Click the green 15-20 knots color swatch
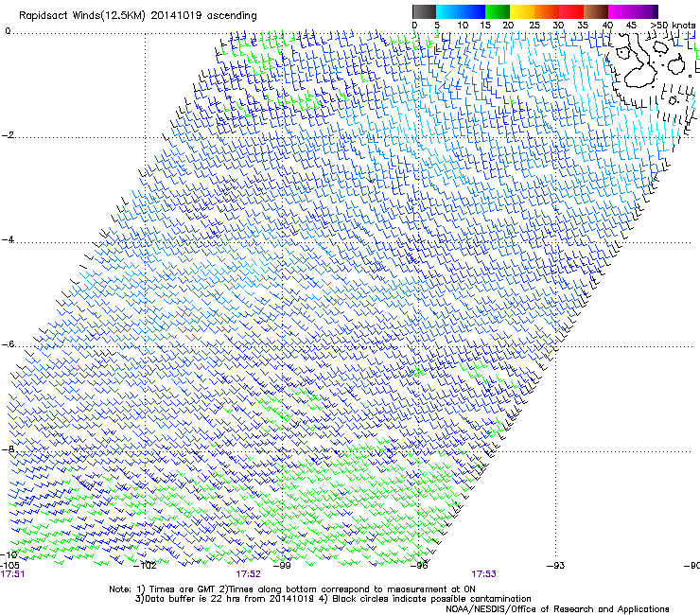The width and height of the screenshot is (700, 615). click(x=498, y=11)
